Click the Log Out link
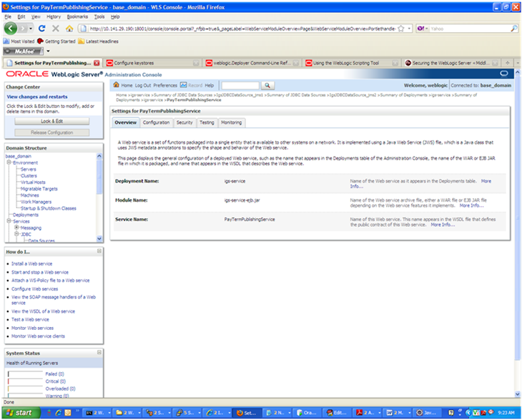Viewport: 522px width, 420px height. click(x=143, y=86)
